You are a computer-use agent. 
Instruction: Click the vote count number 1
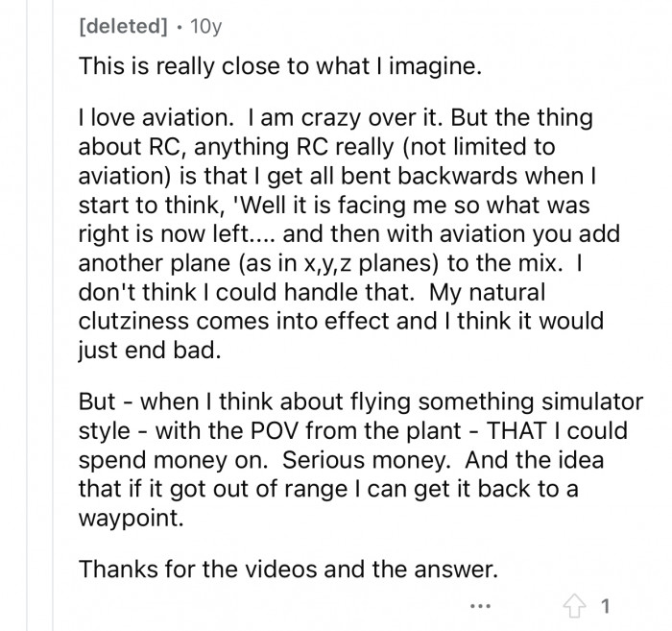pyautogui.click(x=606, y=607)
